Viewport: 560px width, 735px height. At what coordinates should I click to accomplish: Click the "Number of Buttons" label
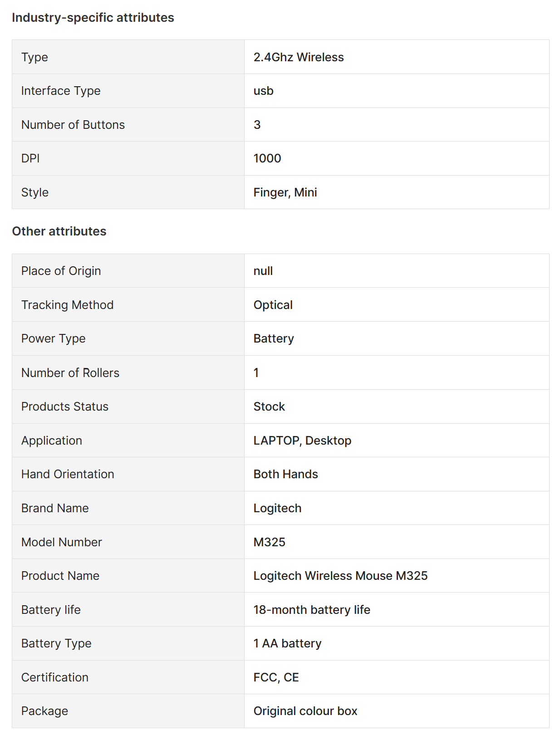coord(73,125)
